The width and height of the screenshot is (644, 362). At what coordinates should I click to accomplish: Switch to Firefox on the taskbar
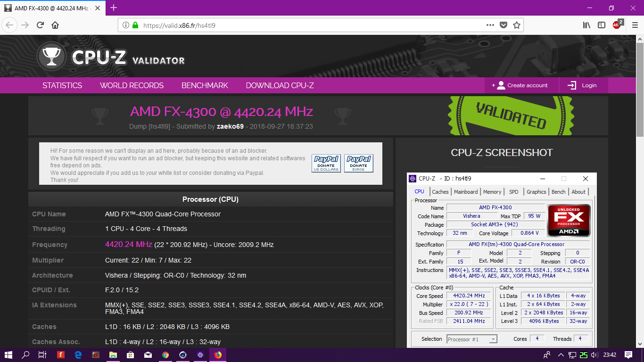218,355
